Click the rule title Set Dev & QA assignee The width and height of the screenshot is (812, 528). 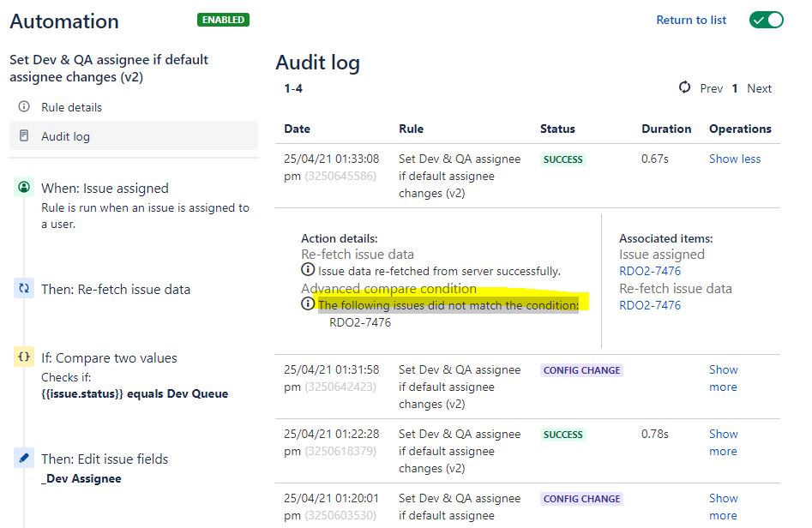pyautogui.click(x=109, y=69)
